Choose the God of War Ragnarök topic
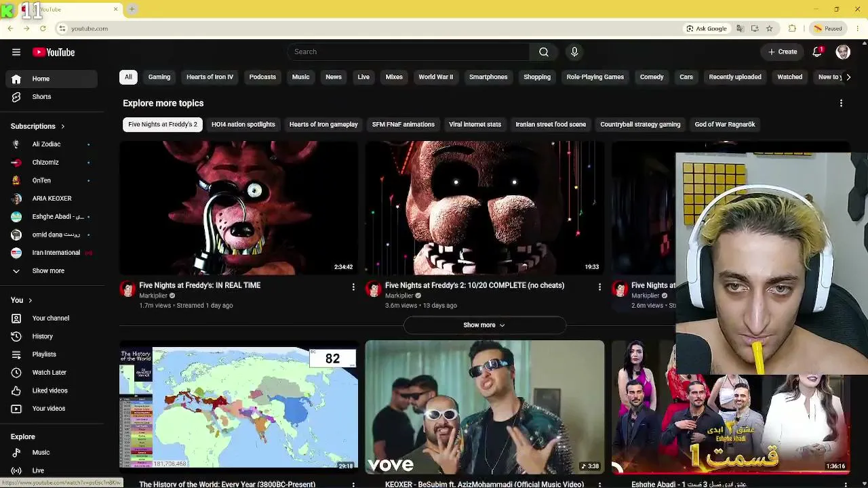This screenshot has width=868, height=488. click(x=725, y=125)
